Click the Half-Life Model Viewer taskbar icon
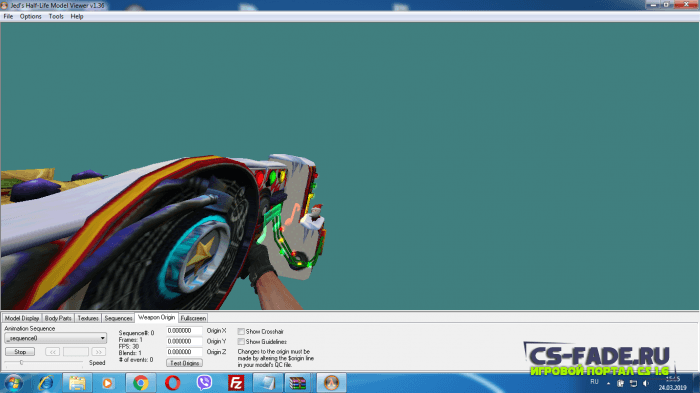This screenshot has width=700, height=393. tap(331, 383)
